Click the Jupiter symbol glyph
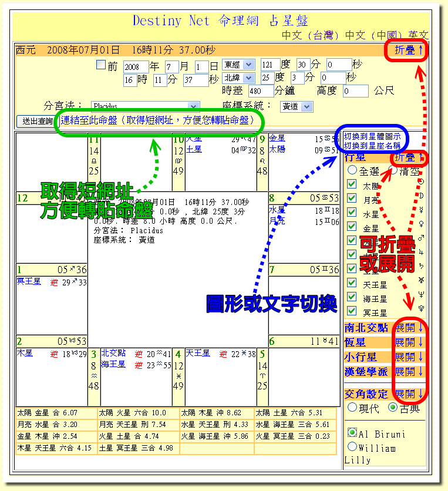The height and width of the screenshot is (491, 448). click(x=422, y=252)
